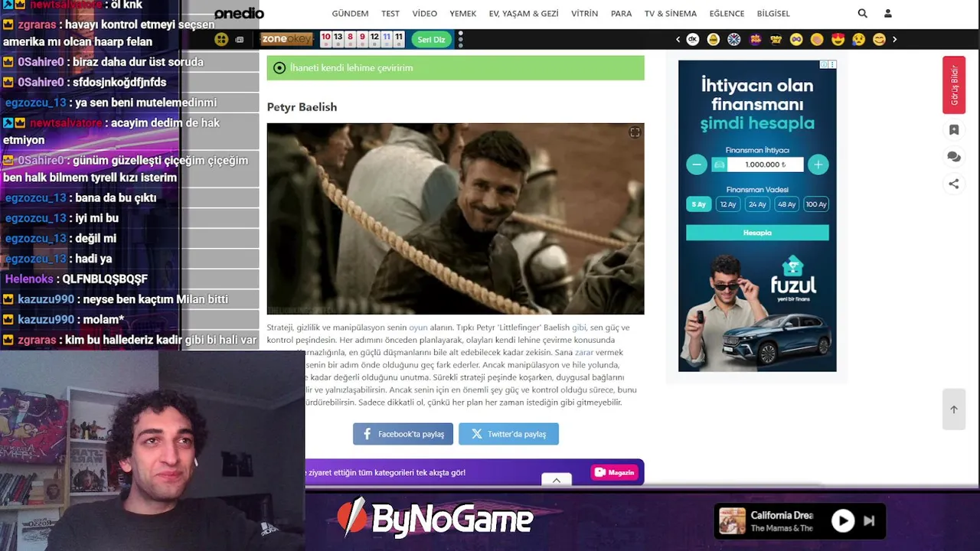Viewport: 980px width, 551px height.
Task: Select the 5 Ay term option
Action: [698, 204]
